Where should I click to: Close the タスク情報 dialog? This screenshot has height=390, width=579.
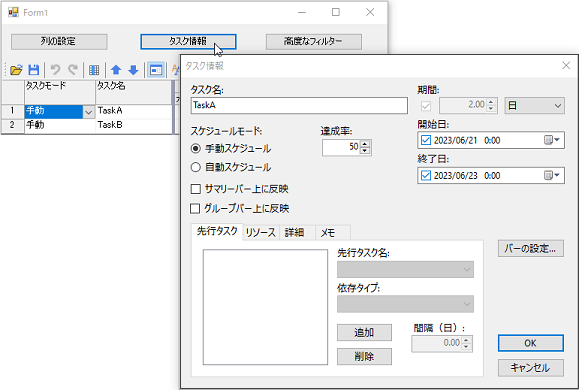pyautogui.click(x=566, y=66)
